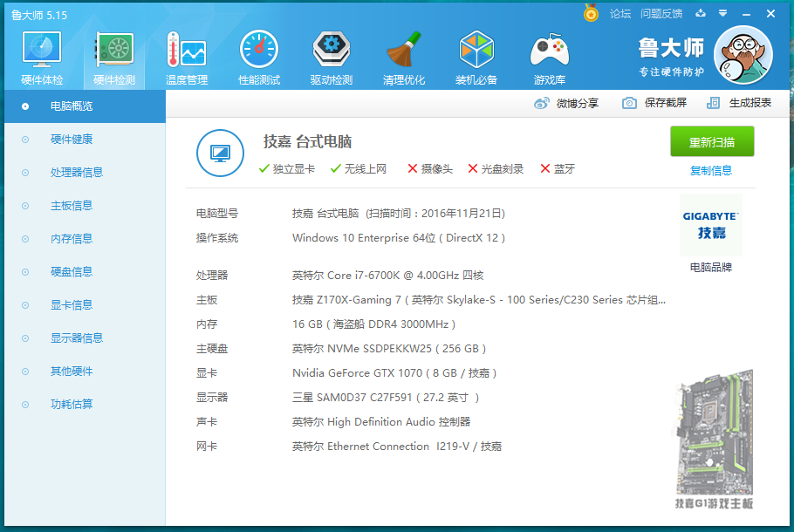Click the camera icon beside 保存截屏
Screen dimensions: 794x532
click(629, 103)
